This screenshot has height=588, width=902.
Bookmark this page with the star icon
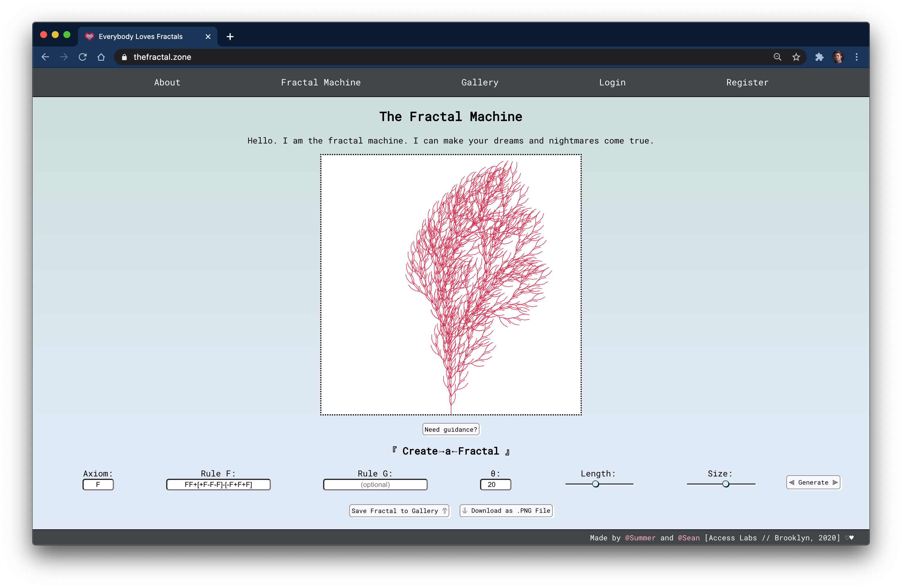point(796,57)
